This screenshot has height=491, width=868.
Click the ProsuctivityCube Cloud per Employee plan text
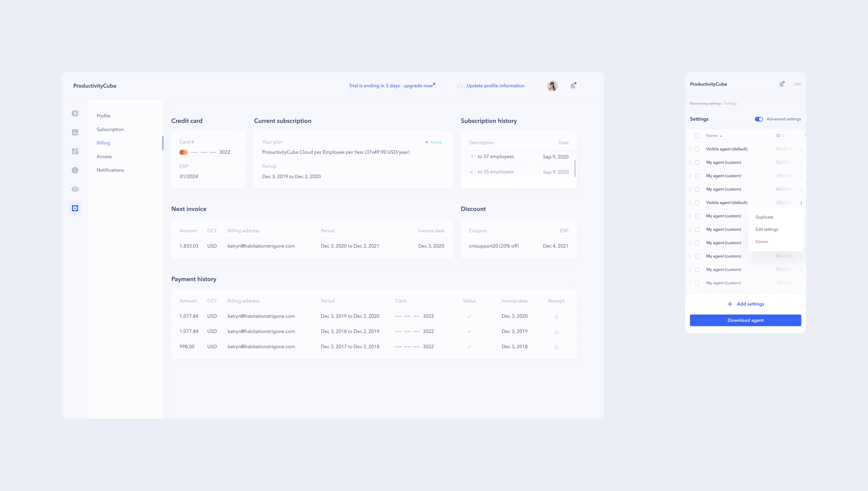(x=336, y=152)
